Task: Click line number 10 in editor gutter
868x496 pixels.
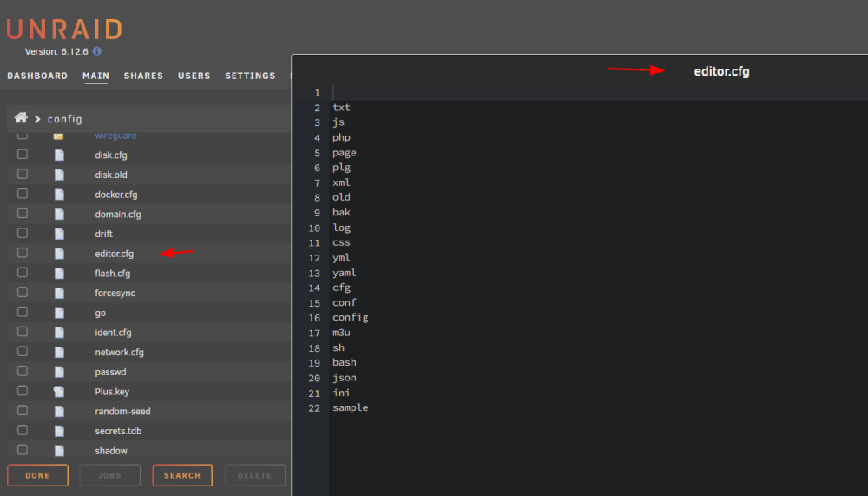Action: [314, 228]
